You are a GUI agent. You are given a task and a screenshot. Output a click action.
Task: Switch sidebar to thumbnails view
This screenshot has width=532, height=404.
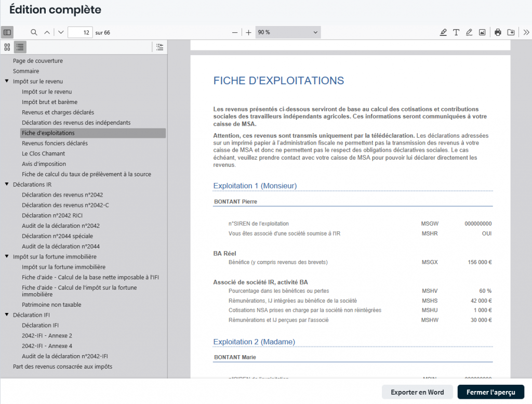7,47
